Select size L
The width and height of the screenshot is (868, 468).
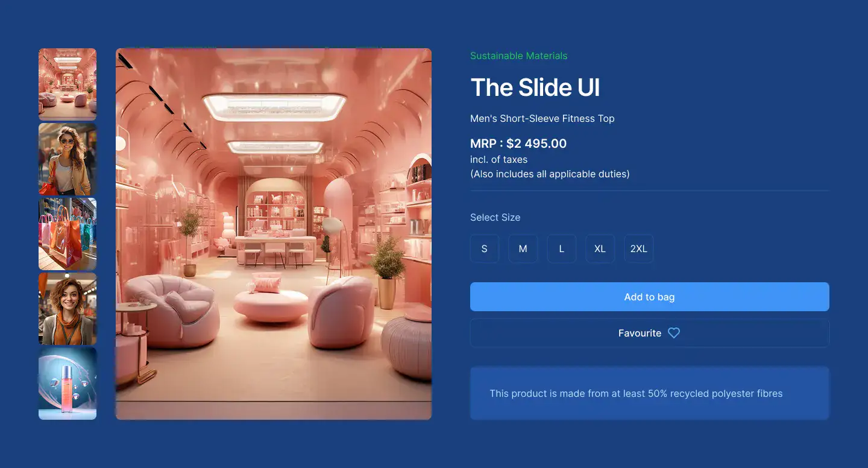click(x=562, y=248)
